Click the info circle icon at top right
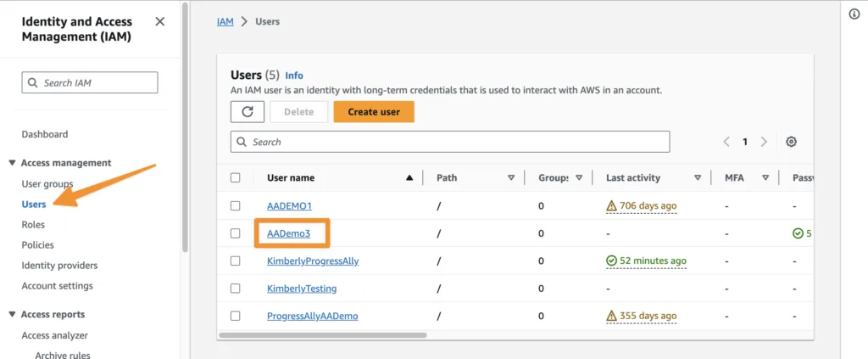Viewport: 868px width, 359px height. 854,14
